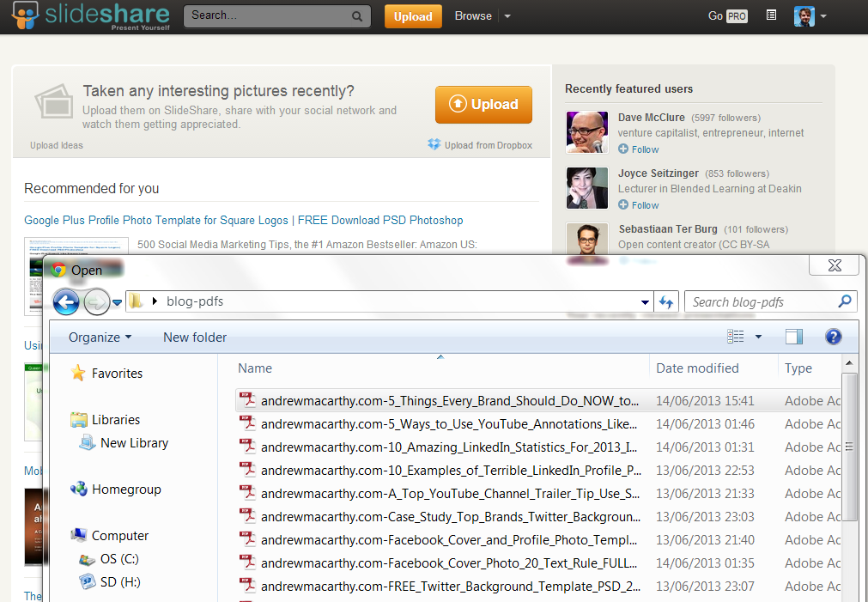Screen dimensions: 868x602
Task: Sort files by Type column header
Action: click(810, 368)
